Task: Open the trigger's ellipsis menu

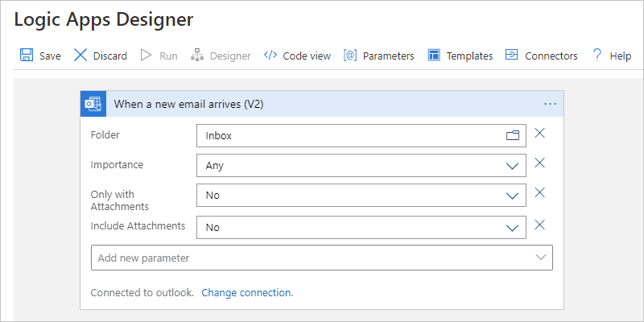Action: tap(550, 105)
